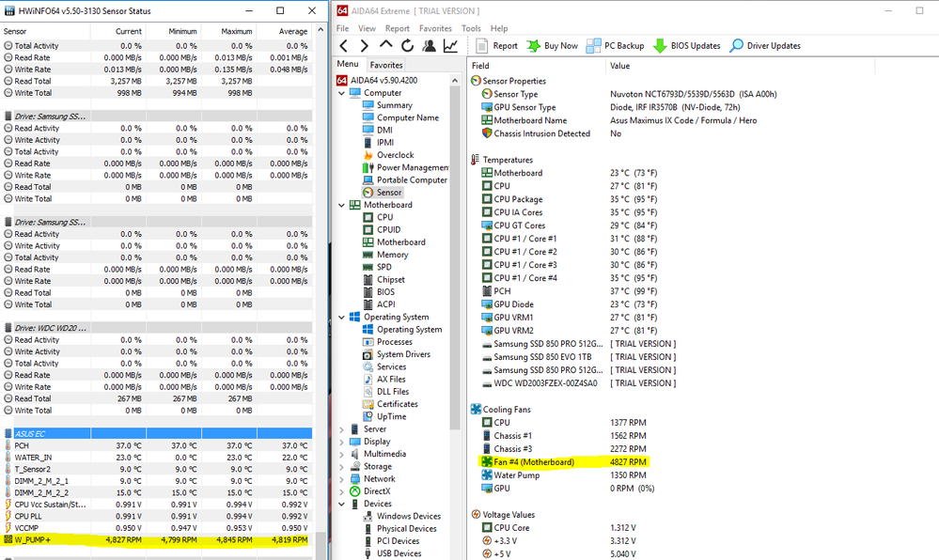Expand the Multimedia tree node
Viewport: 939px width, 560px height.
[x=342, y=454]
